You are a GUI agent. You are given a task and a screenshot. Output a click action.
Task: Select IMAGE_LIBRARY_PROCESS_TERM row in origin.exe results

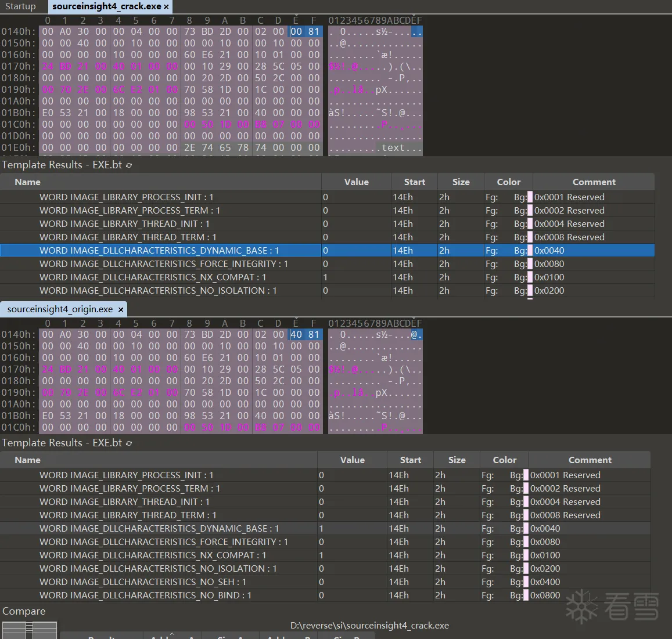click(325, 488)
